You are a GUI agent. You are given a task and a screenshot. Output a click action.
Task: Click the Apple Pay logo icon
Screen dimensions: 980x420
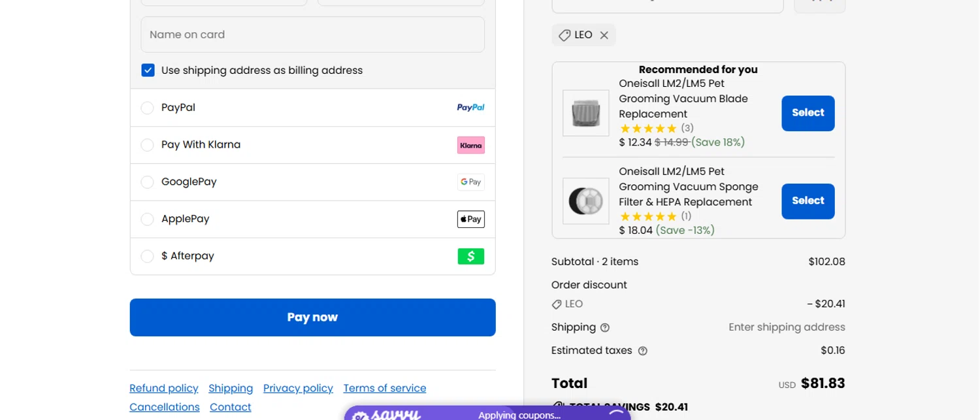pos(470,219)
